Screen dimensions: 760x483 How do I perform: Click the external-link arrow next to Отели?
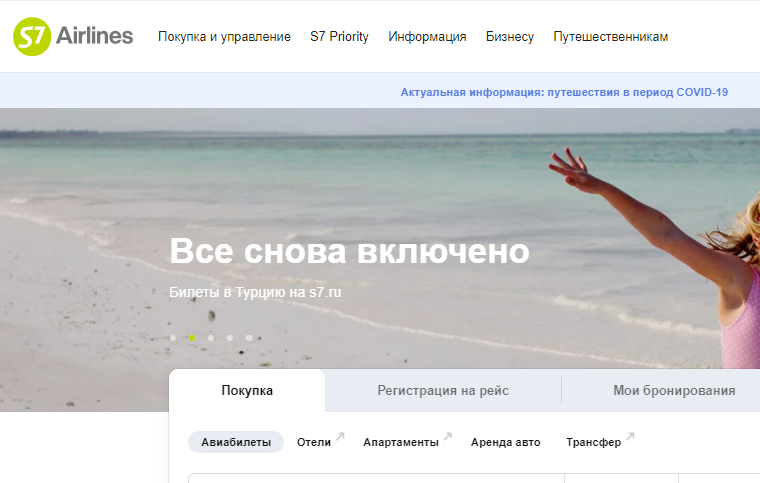pos(340,436)
